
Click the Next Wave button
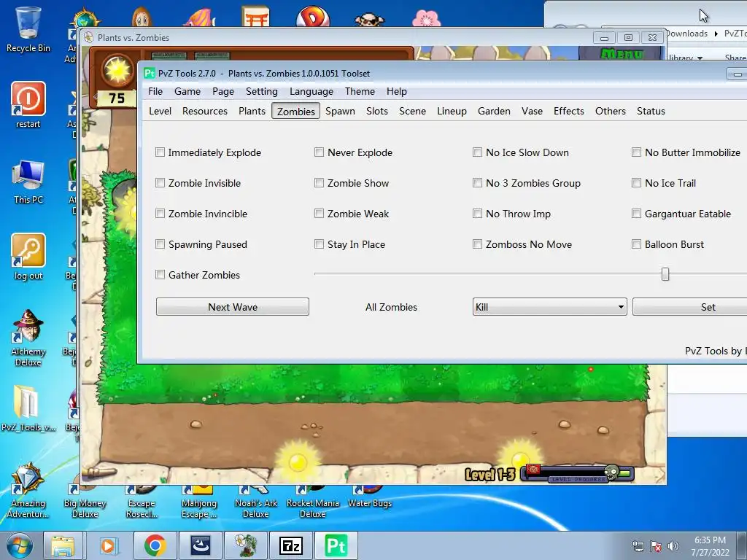pos(233,307)
